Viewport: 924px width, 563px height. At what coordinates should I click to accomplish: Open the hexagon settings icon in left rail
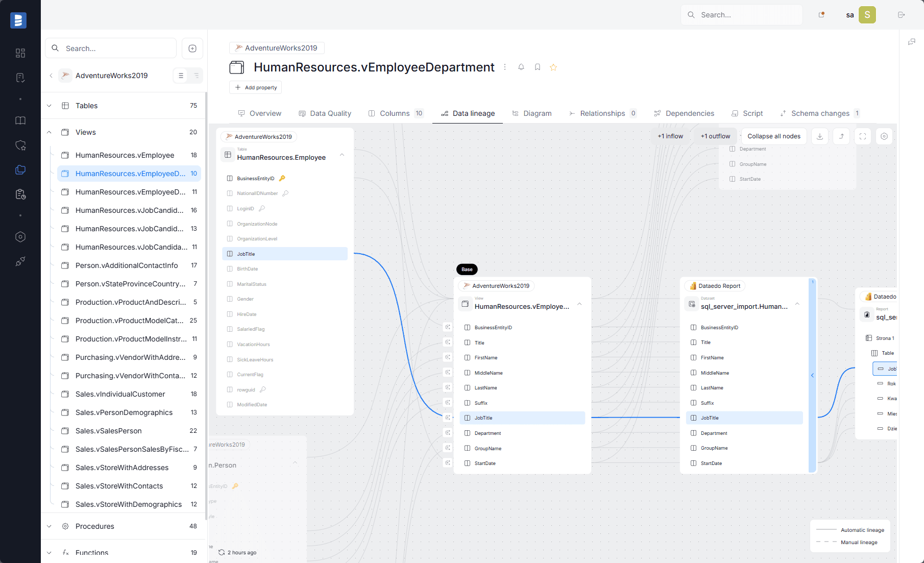(20, 237)
